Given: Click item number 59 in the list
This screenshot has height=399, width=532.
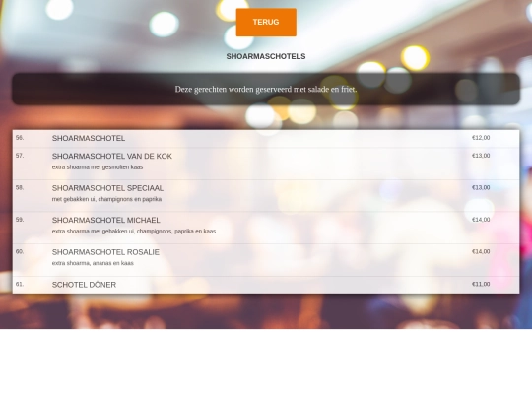Looking at the screenshot, I should (20, 220).
